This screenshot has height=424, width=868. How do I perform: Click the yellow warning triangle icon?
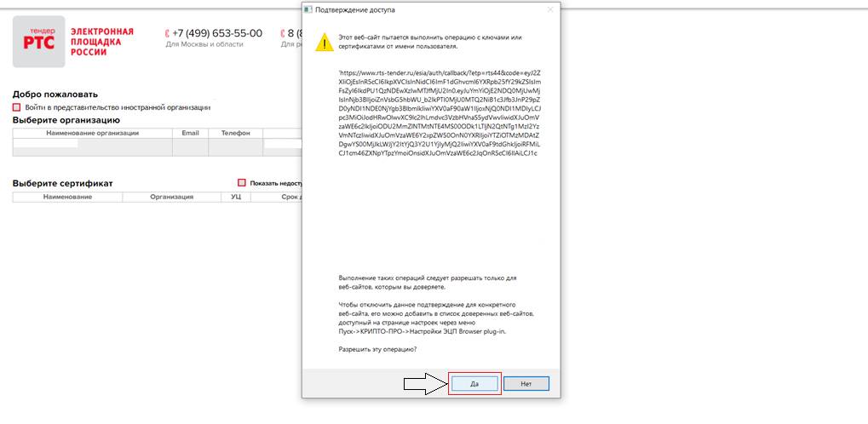coord(324,42)
